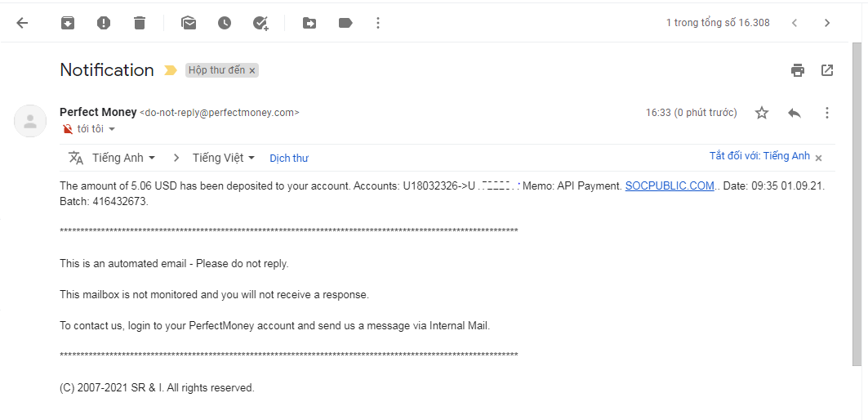Image resolution: width=868 pixels, height=420 pixels.
Task: Click the Dịch thư translate link
Action: point(289,159)
